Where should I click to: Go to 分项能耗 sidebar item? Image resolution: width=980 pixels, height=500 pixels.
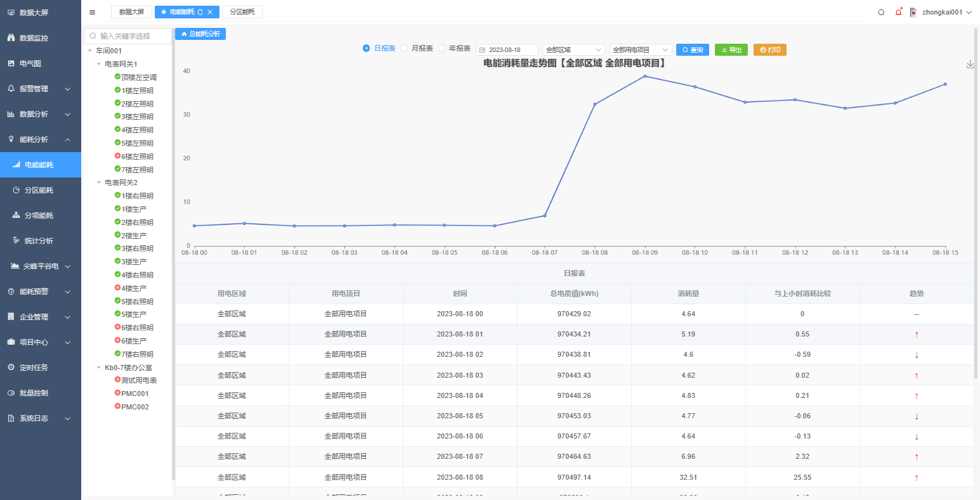(41, 215)
